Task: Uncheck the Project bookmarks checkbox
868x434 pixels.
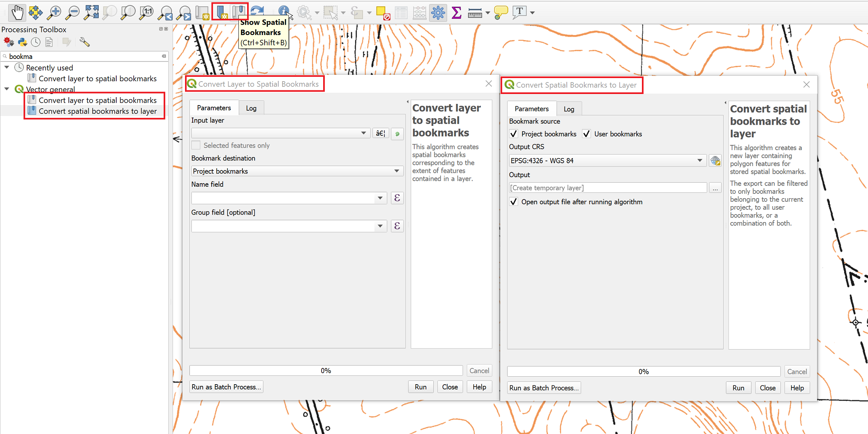Action: pyautogui.click(x=514, y=134)
